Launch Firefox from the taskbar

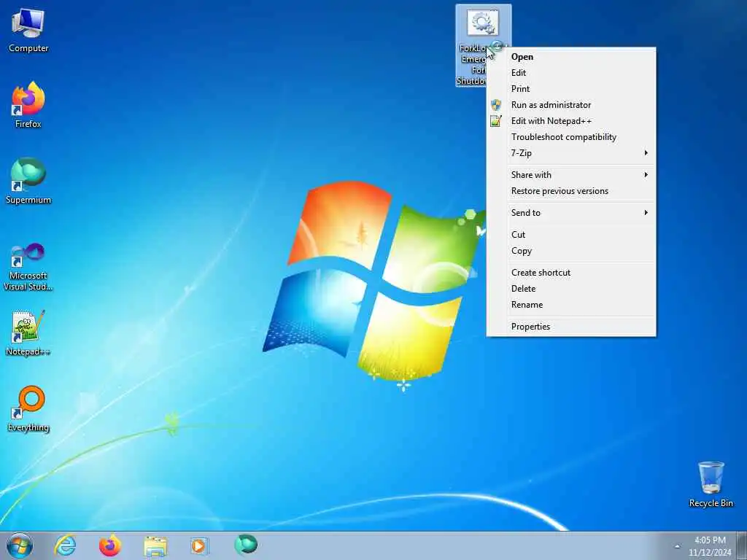click(x=110, y=545)
